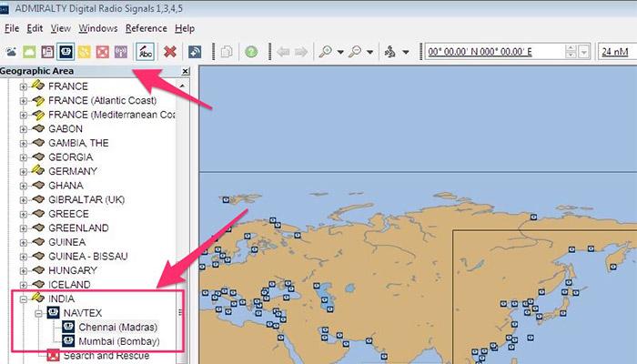This screenshot has height=364, width=637.
Task: Select Mumbai (Bombay) NAVTEX station
Action: [118, 341]
